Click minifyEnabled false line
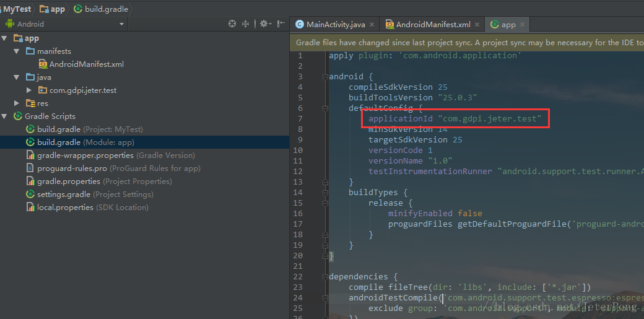 point(435,213)
